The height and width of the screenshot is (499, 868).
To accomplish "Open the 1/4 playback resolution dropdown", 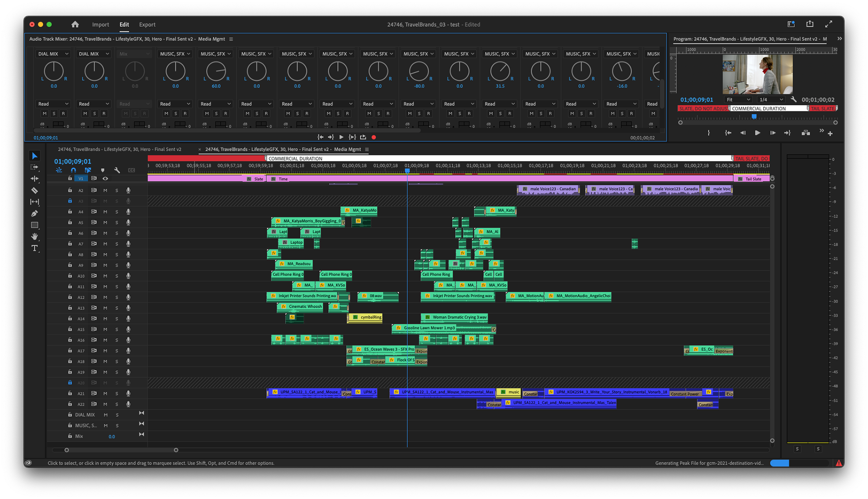I will [771, 100].
